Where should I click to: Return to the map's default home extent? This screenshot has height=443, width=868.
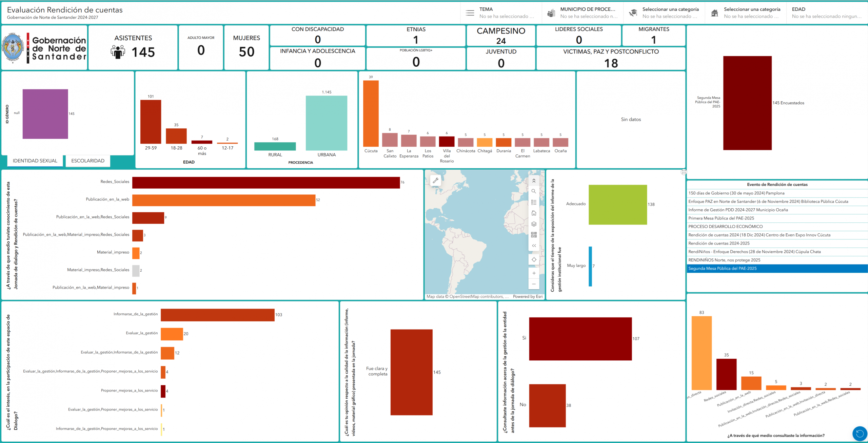point(534,213)
